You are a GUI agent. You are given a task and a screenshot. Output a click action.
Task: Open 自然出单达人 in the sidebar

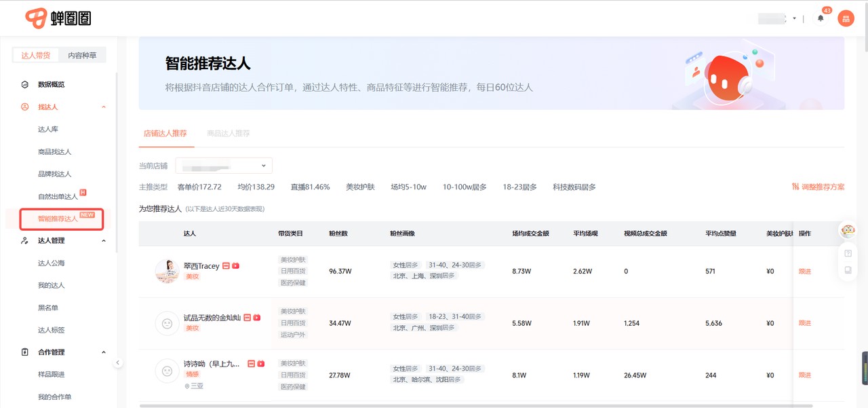pos(58,196)
